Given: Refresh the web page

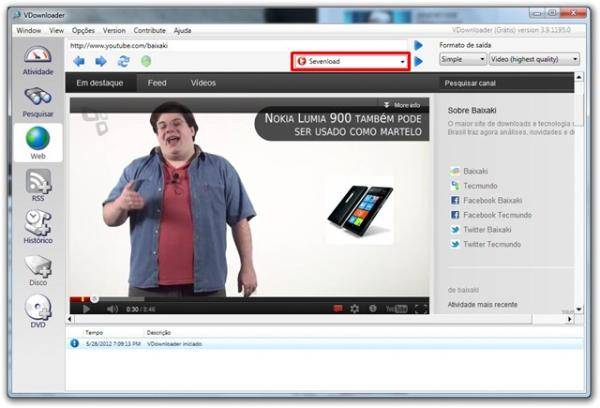Looking at the screenshot, I should pos(123,61).
